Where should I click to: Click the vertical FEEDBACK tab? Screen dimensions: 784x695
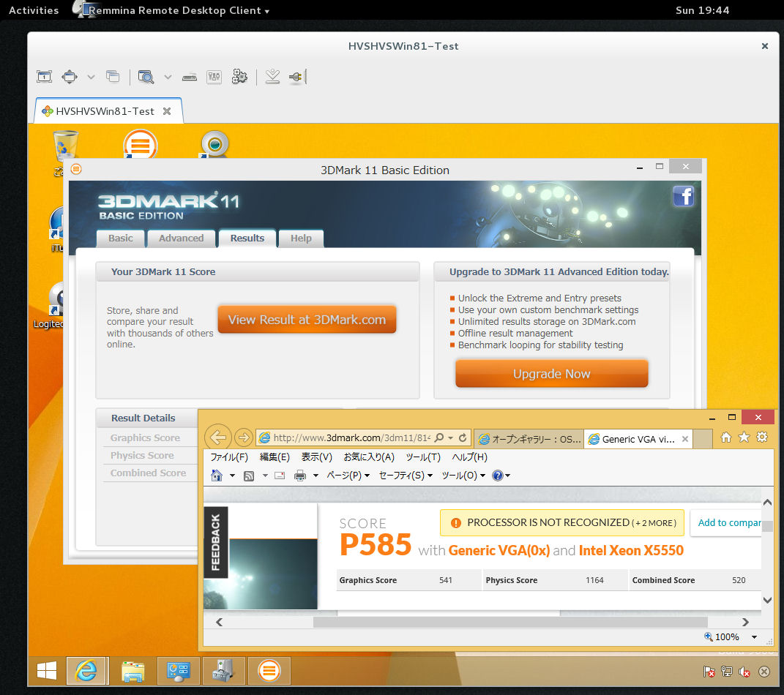point(216,542)
